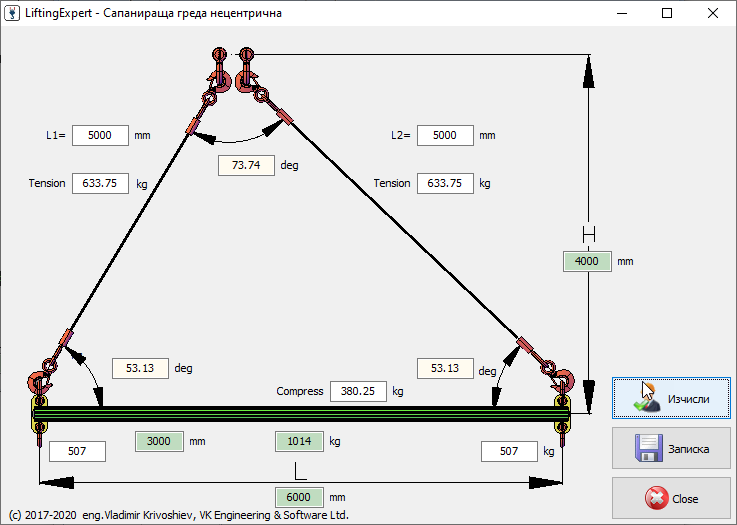Click the bottom-right red hook shackle

coord(561,382)
